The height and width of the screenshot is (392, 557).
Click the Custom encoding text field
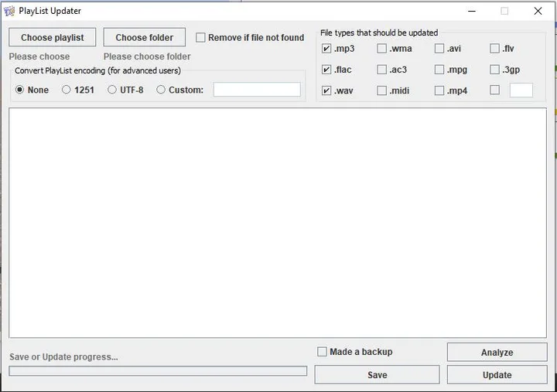pyautogui.click(x=257, y=90)
